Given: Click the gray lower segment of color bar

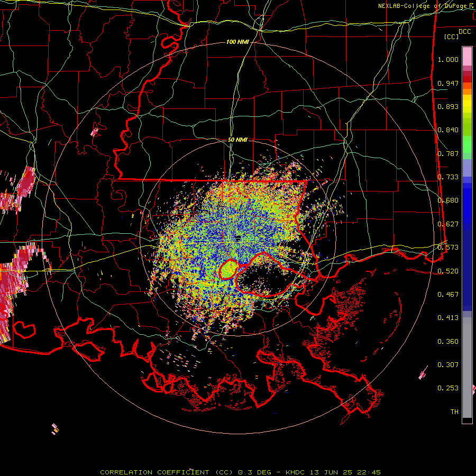Looking at the screenshot, I should tap(467, 368).
